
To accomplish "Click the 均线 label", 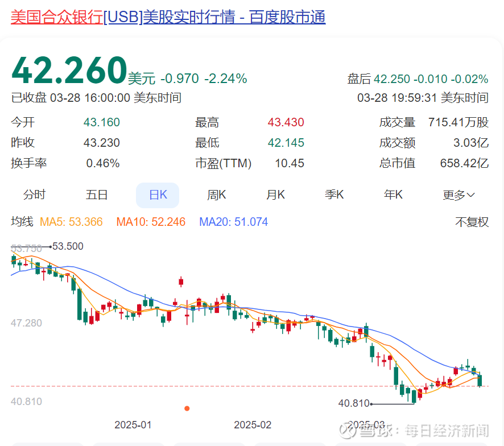I will pyautogui.click(x=22, y=222).
